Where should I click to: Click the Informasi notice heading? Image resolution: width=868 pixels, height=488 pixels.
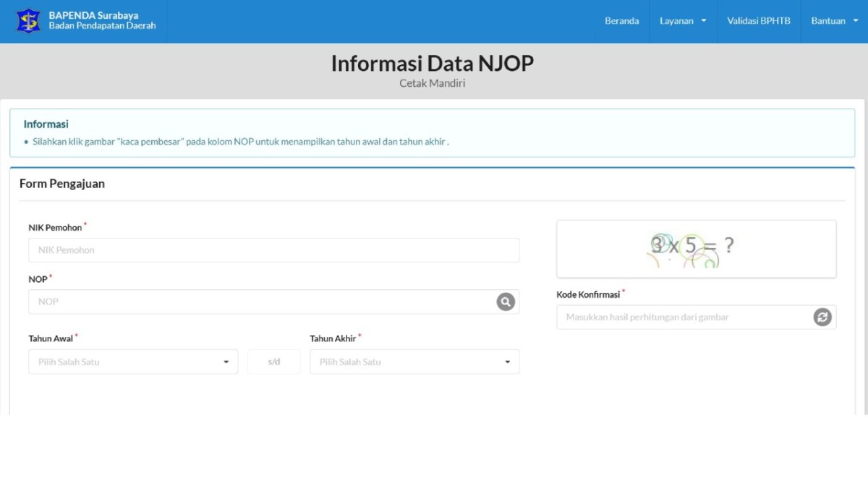tap(46, 124)
